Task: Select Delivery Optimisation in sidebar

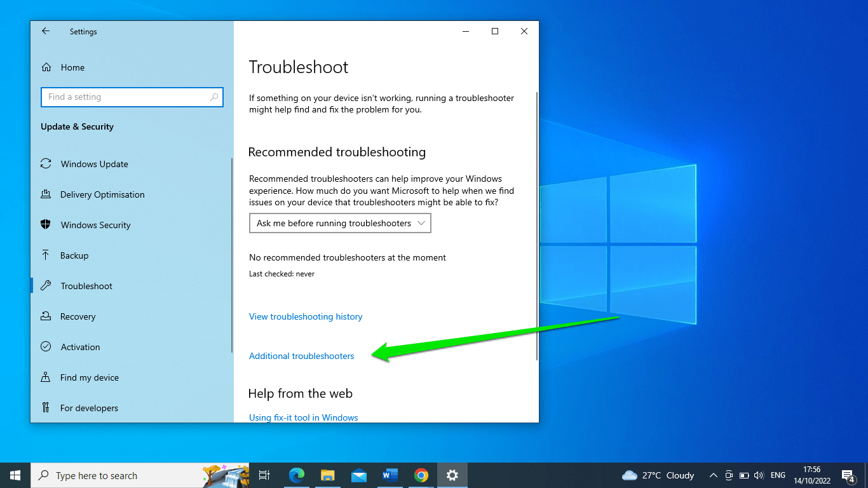Action: tap(102, 194)
